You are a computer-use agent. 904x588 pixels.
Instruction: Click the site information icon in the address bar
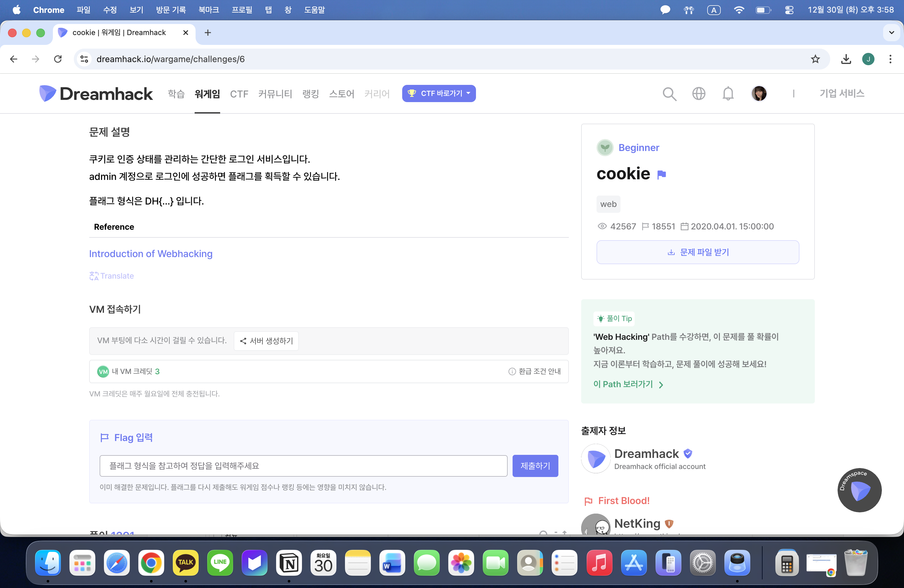84,59
